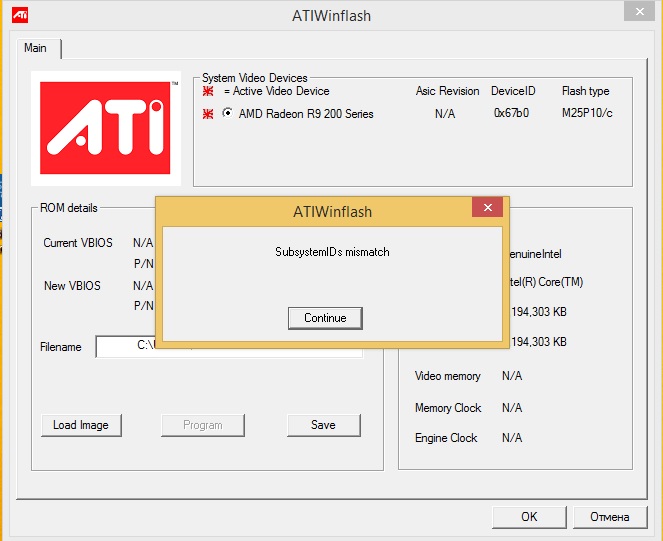Click the Save button
The height and width of the screenshot is (541, 663).
(323, 425)
